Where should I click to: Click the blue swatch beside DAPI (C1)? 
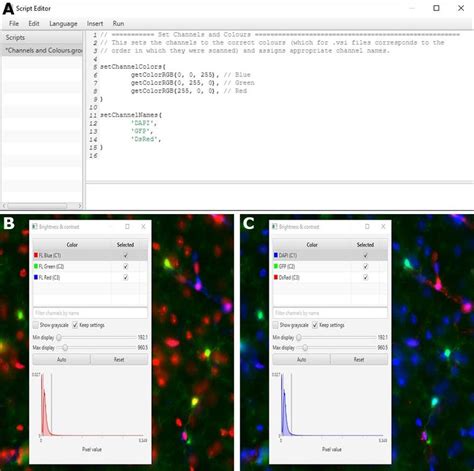(x=276, y=255)
